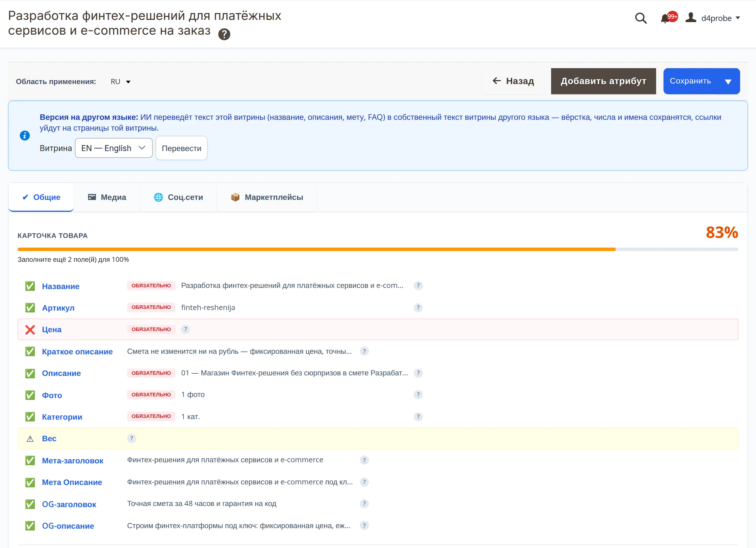Click help icon in Мета-заголовок row
Viewport: 756px width, 548px height.
[364, 460]
